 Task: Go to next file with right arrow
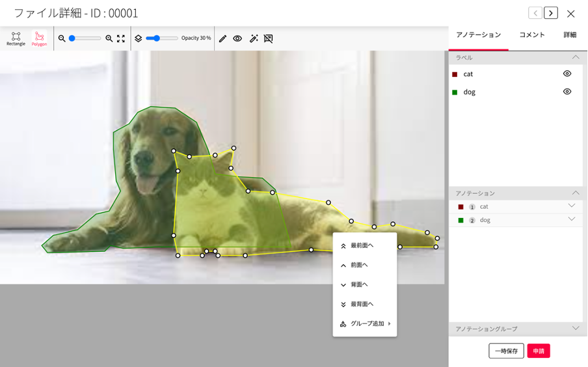click(551, 13)
